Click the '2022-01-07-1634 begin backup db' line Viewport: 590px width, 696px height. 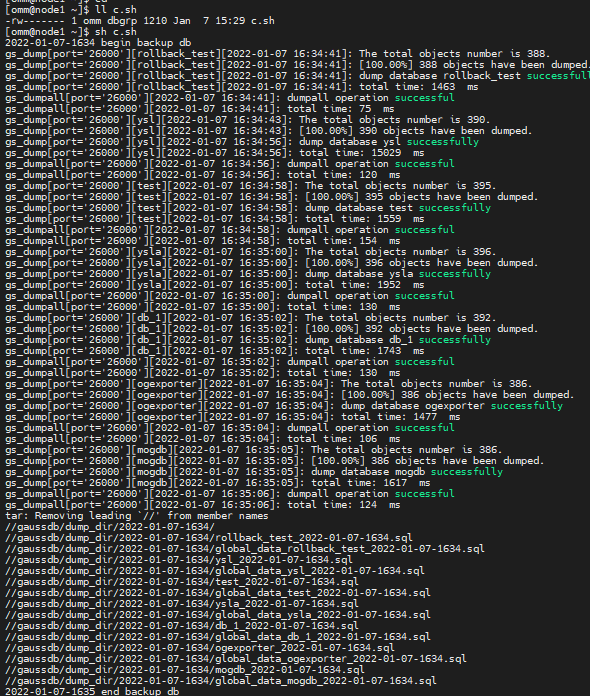click(98, 43)
